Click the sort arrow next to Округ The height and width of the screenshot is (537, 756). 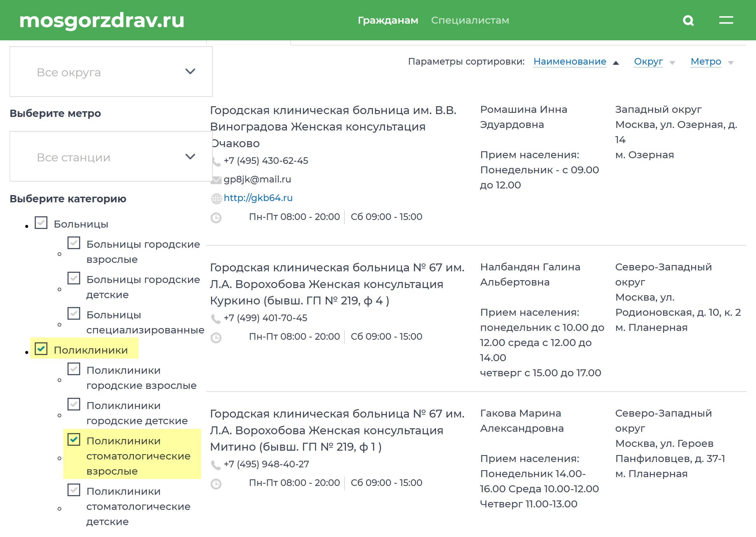click(672, 63)
